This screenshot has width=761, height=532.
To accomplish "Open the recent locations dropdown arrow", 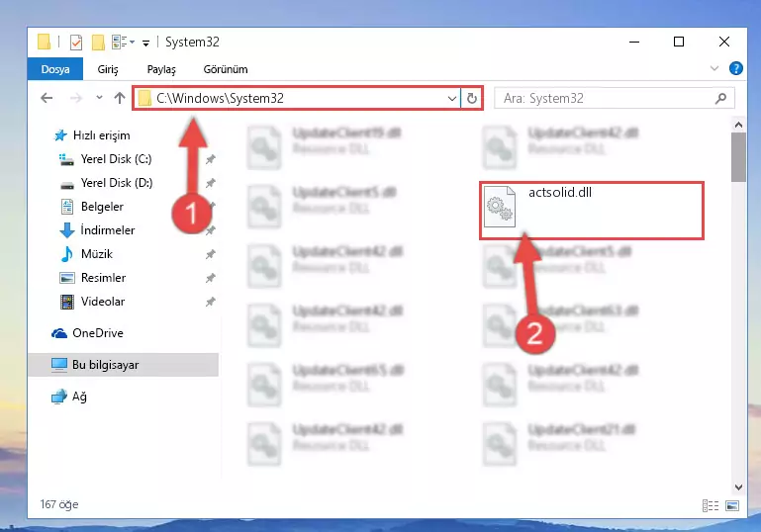I will click(x=99, y=98).
